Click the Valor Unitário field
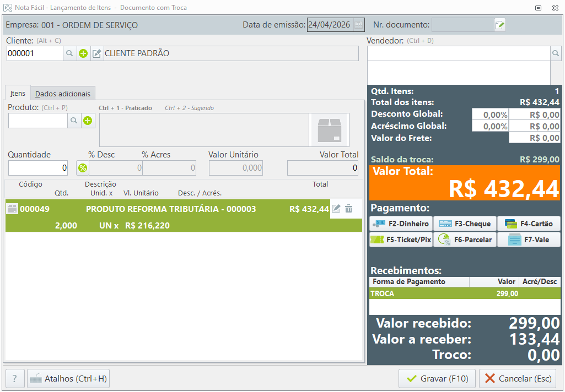This screenshot has height=392, width=565. [x=236, y=168]
